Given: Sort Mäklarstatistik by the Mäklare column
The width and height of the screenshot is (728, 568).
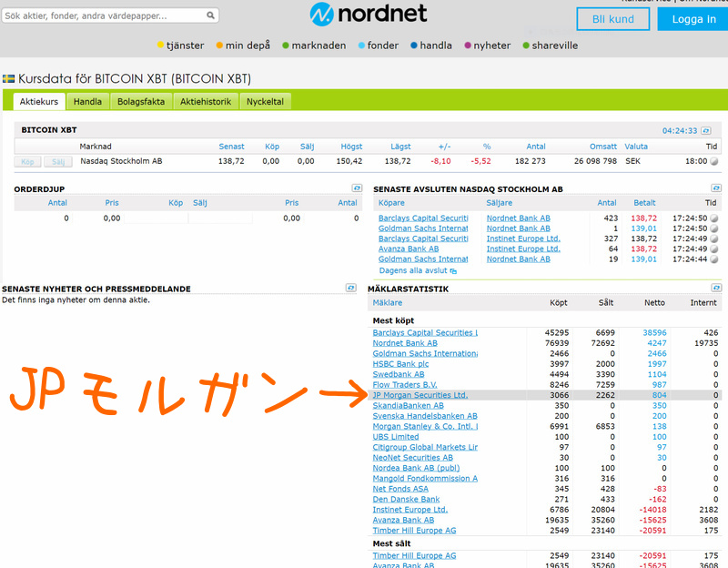Looking at the screenshot, I should (x=388, y=303).
